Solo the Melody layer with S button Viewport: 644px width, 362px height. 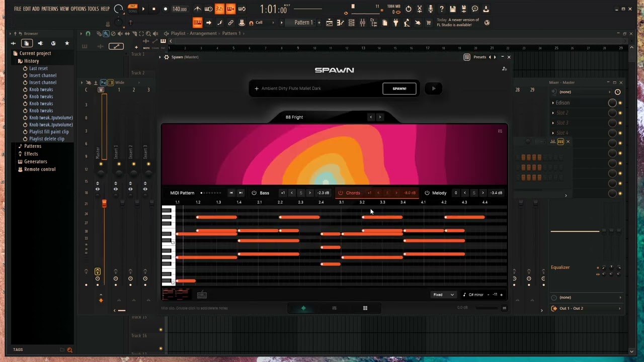pos(473,193)
